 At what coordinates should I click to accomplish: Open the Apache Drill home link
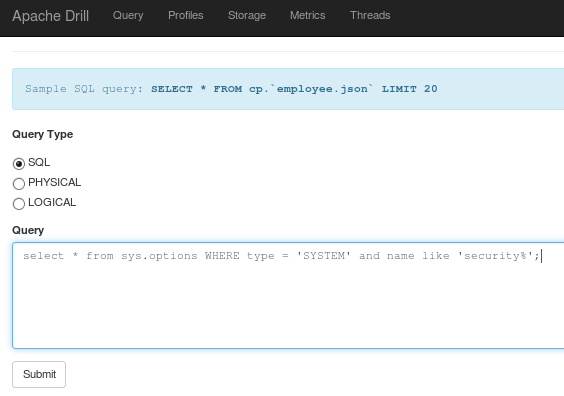tap(50, 16)
